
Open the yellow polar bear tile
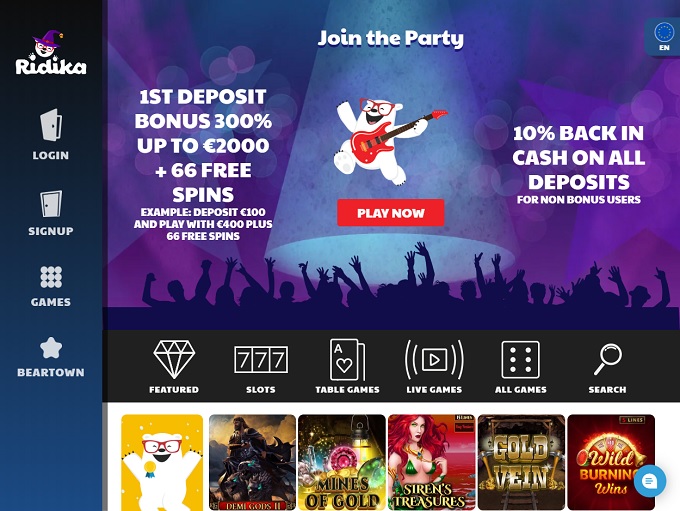(162, 462)
